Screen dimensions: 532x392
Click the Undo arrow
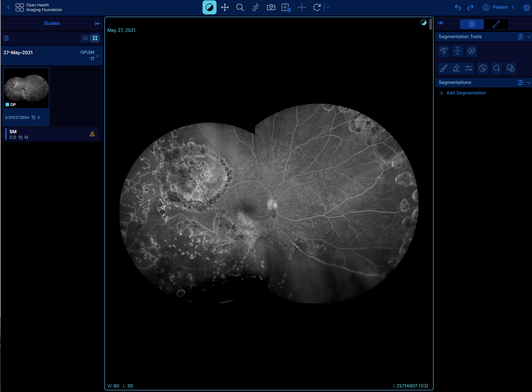458,7
